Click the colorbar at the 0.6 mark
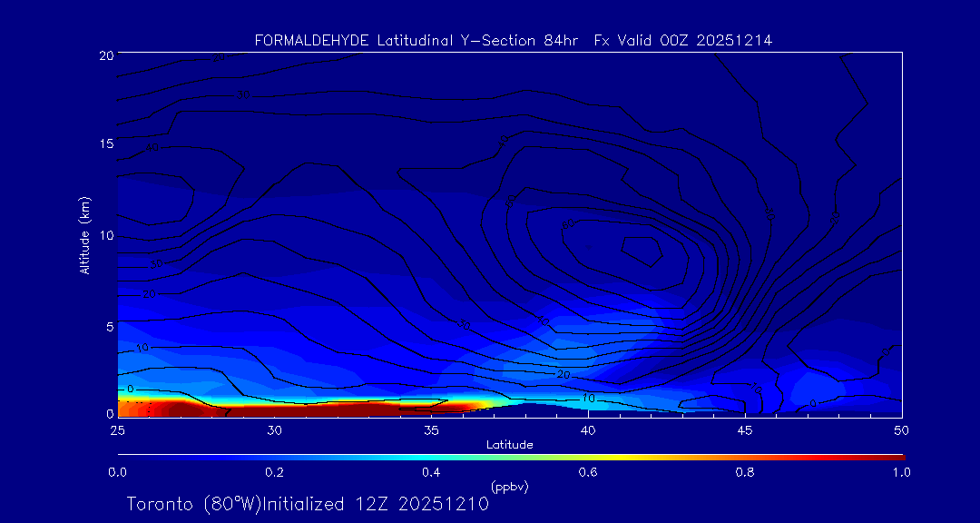The height and width of the screenshot is (523, 980). coord(588,457)
